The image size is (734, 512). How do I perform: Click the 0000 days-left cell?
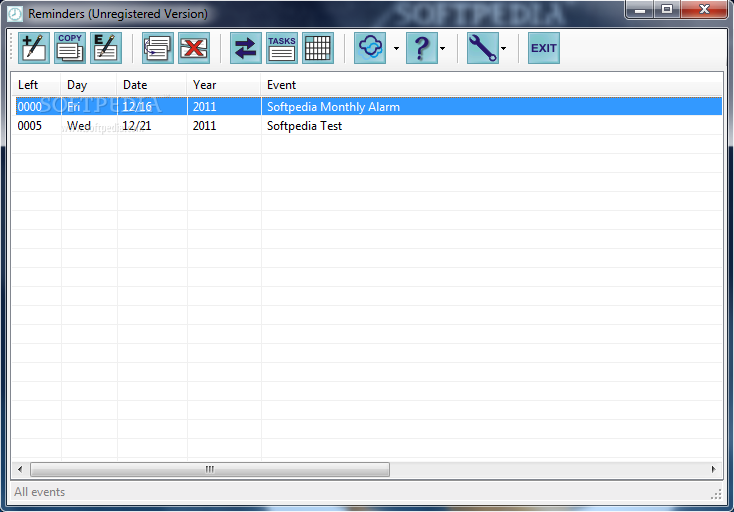[x=29, y=107]
